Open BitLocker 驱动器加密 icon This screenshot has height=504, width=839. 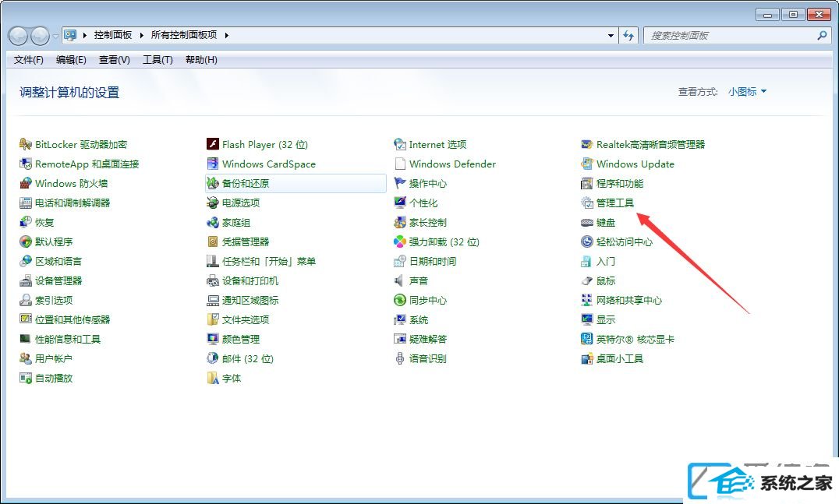[26, 144]
